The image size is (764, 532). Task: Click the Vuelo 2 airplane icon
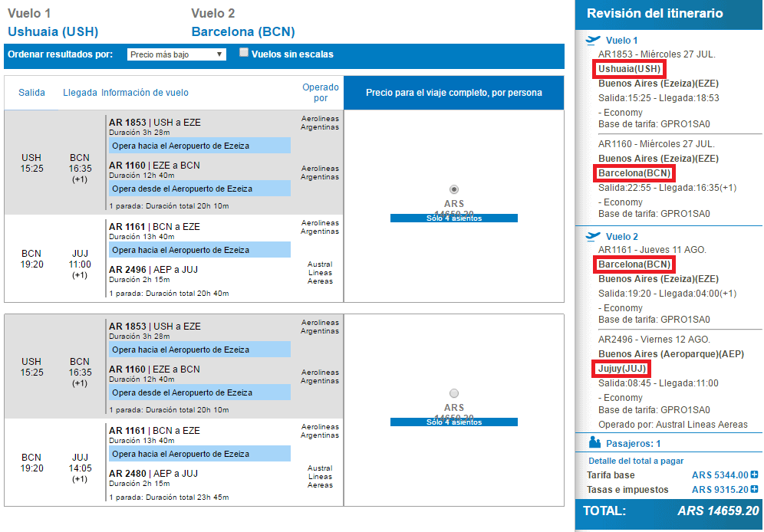click(593, 236)
